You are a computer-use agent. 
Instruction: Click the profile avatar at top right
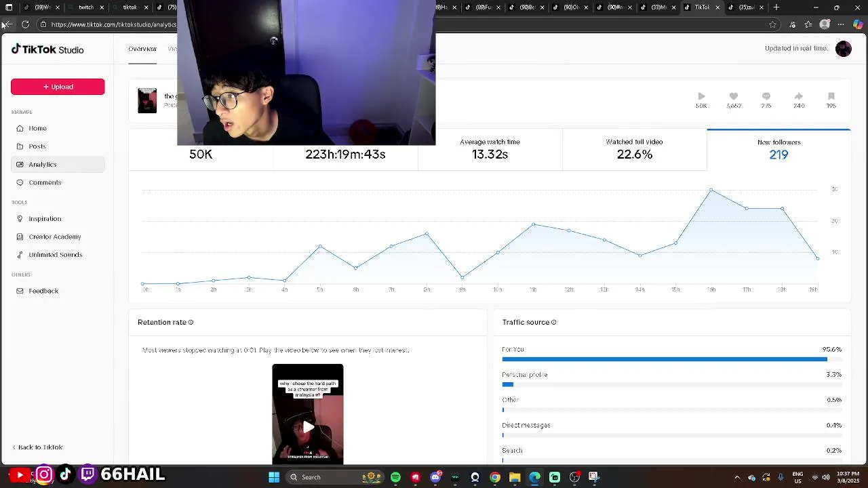[x=844, y=49]
